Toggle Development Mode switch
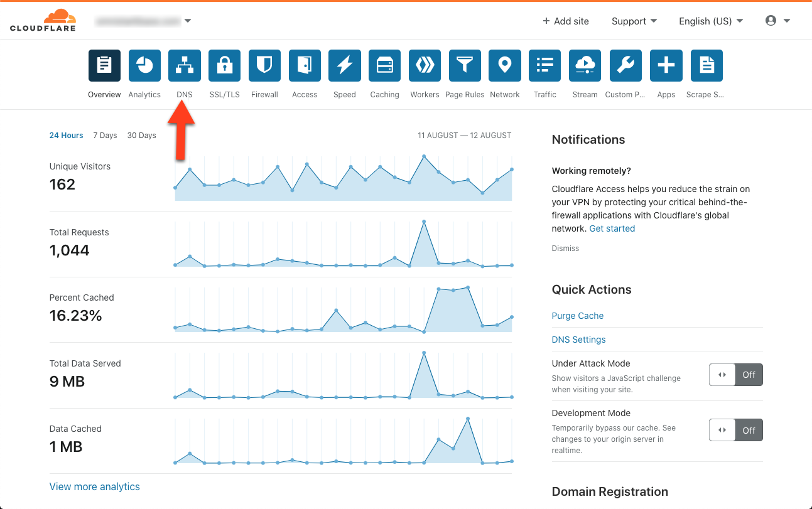The width and height of the screenshot is (812, 509). 736,431
